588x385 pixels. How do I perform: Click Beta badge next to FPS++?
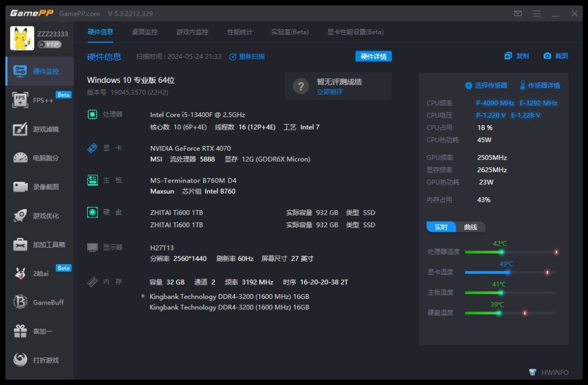point(63,95)
